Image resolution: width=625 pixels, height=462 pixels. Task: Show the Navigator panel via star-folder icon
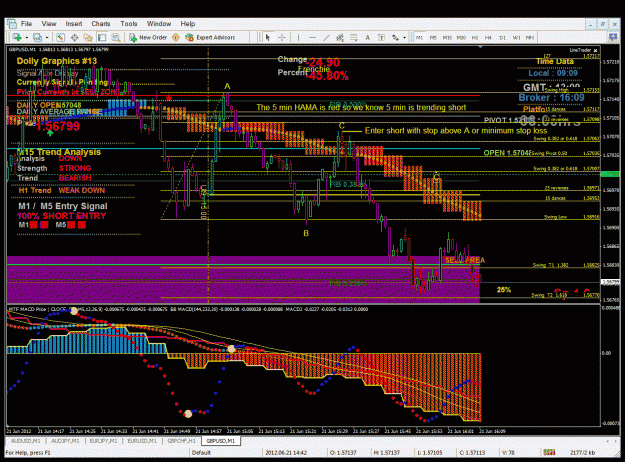(88, 37)
